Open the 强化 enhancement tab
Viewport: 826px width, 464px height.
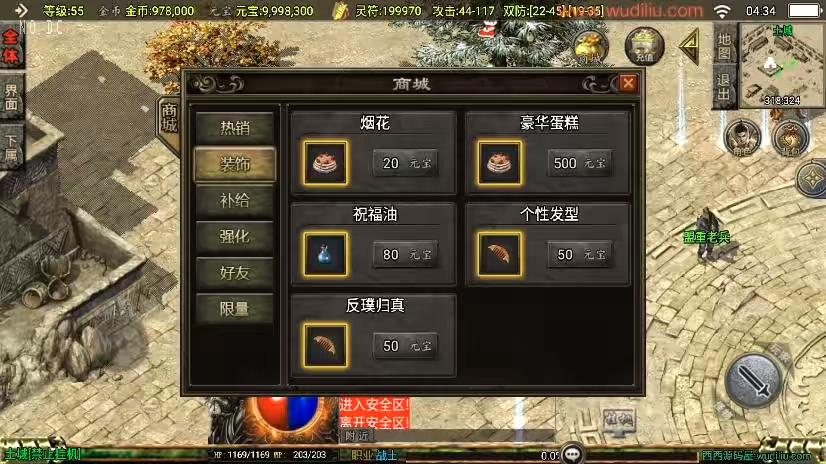234,236
